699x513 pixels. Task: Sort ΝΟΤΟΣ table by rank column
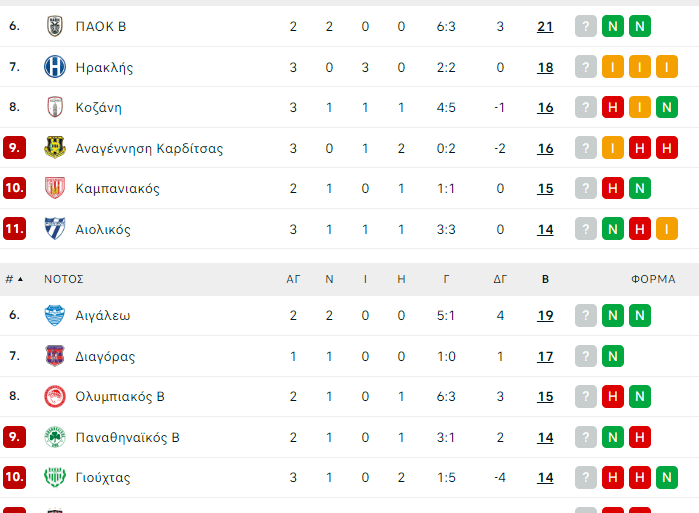pos(14,280)
